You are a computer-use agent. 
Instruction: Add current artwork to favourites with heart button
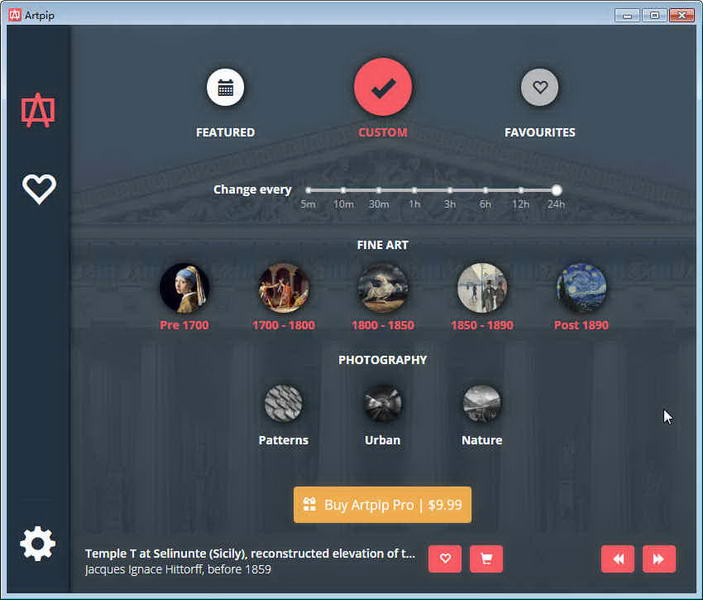click(x=445, y=559)
